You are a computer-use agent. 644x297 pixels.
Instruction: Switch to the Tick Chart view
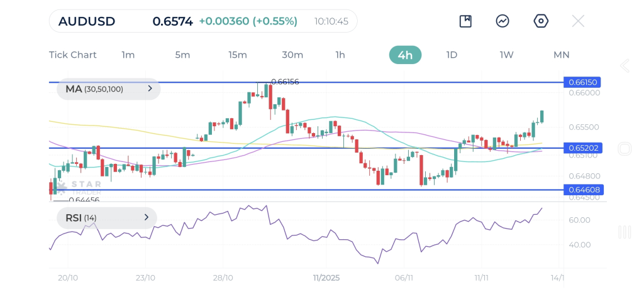[x=73, y=55]
